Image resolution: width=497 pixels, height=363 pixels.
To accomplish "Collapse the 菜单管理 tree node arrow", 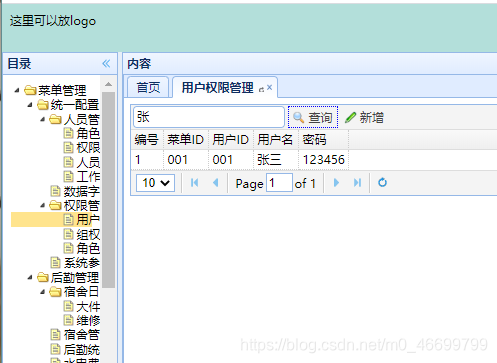I will tap(17, 90).
